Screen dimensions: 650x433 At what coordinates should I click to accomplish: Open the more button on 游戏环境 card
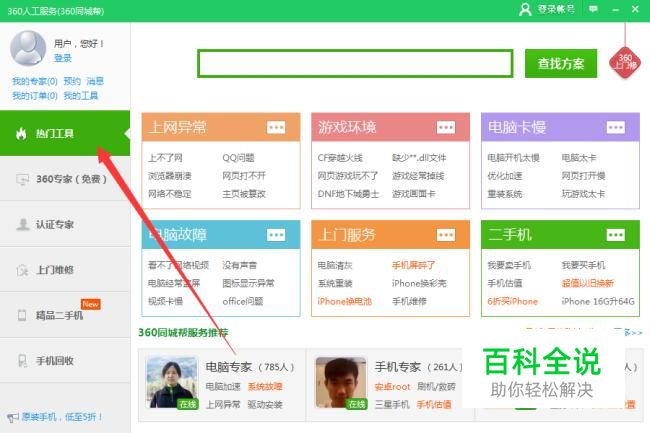click(x=446, y=127)
